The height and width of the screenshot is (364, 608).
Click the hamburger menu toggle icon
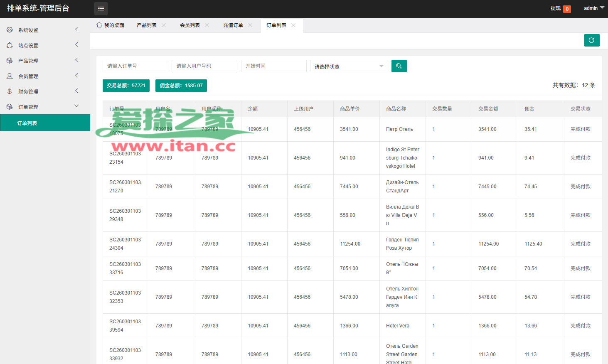pos(101,9)
